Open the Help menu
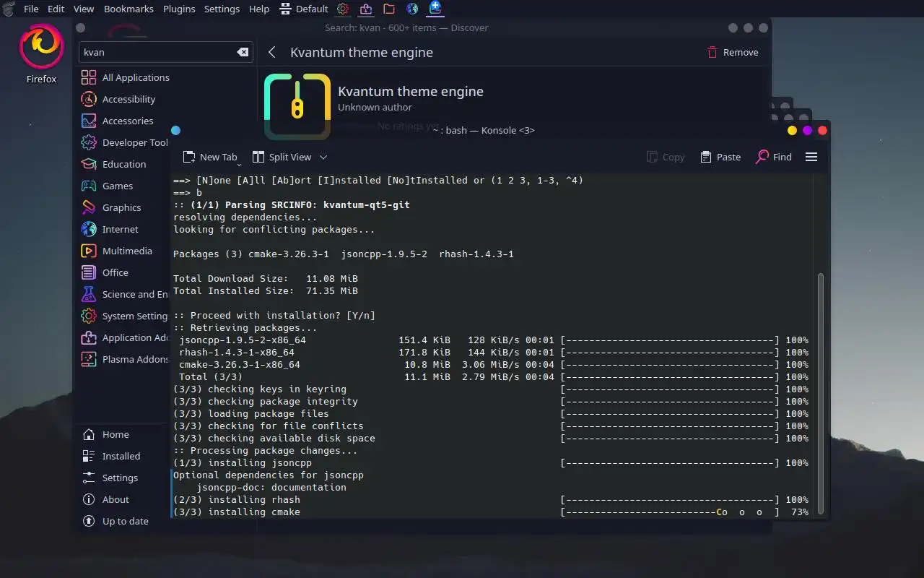Image resolution: width=924 pixels, height=578 pixels. (258, 9)
